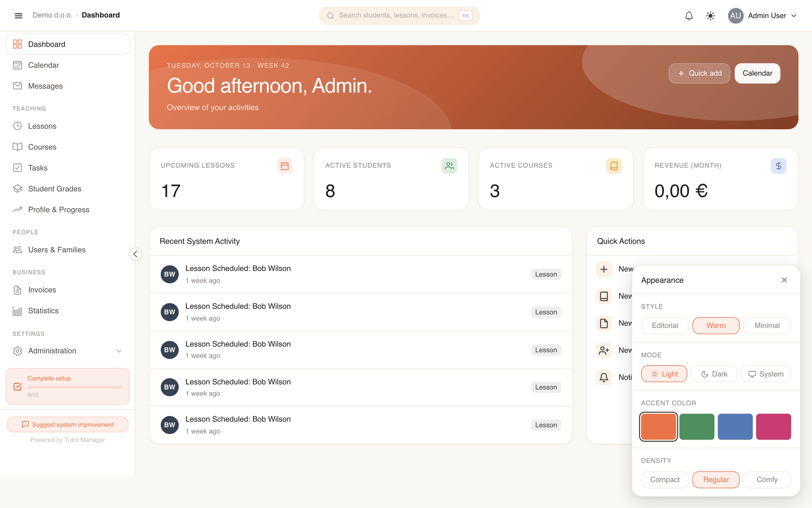Click the Revenue value 0,00 €
The height and width of the screenshot is (508, 812).
coord(681,191)
